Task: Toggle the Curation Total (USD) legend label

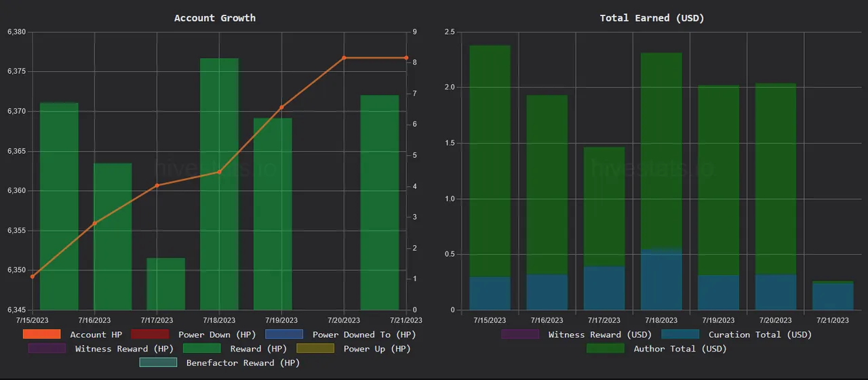Action: (760, 335)
